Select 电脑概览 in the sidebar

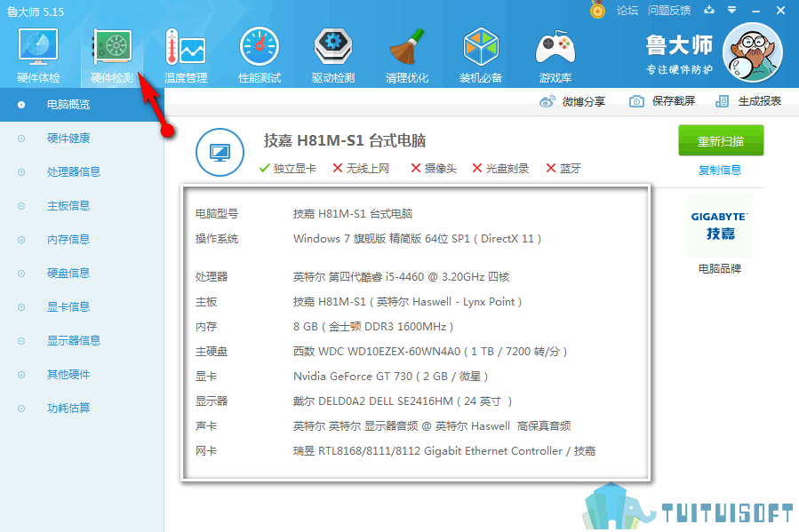click(x=82, y=105)
